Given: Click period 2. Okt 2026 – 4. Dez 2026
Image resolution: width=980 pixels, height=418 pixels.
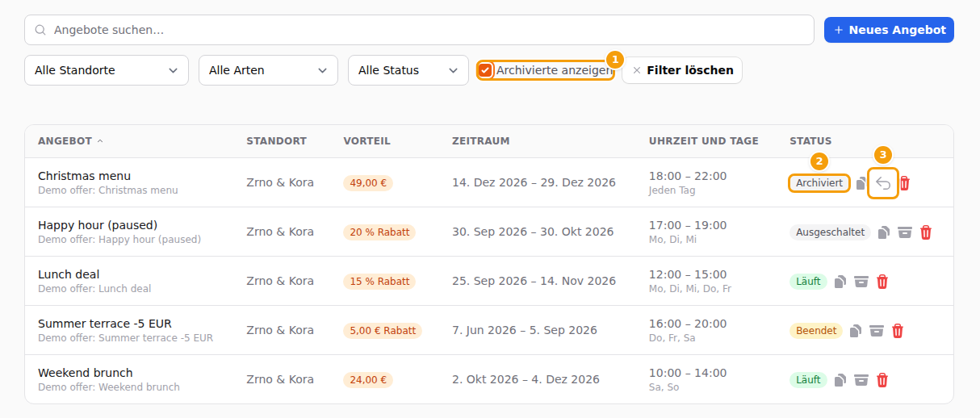Looking at the screenshot, I should pos(526,379).
